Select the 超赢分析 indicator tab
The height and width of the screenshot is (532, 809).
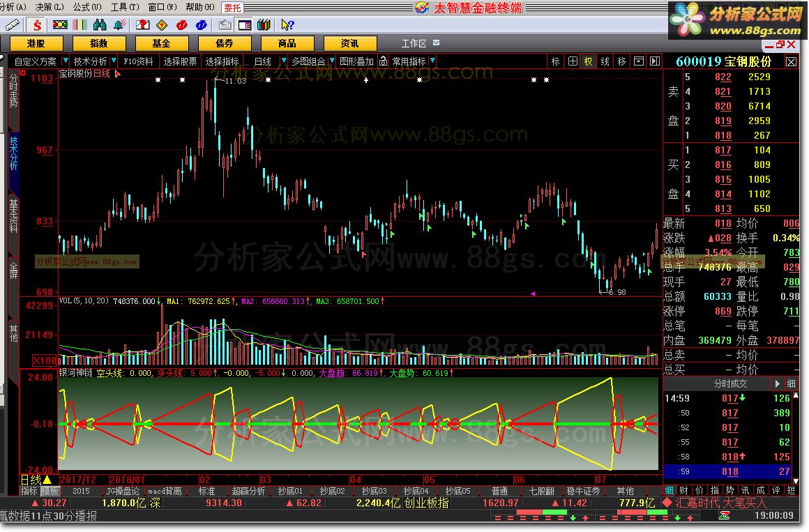click(248, 492)
